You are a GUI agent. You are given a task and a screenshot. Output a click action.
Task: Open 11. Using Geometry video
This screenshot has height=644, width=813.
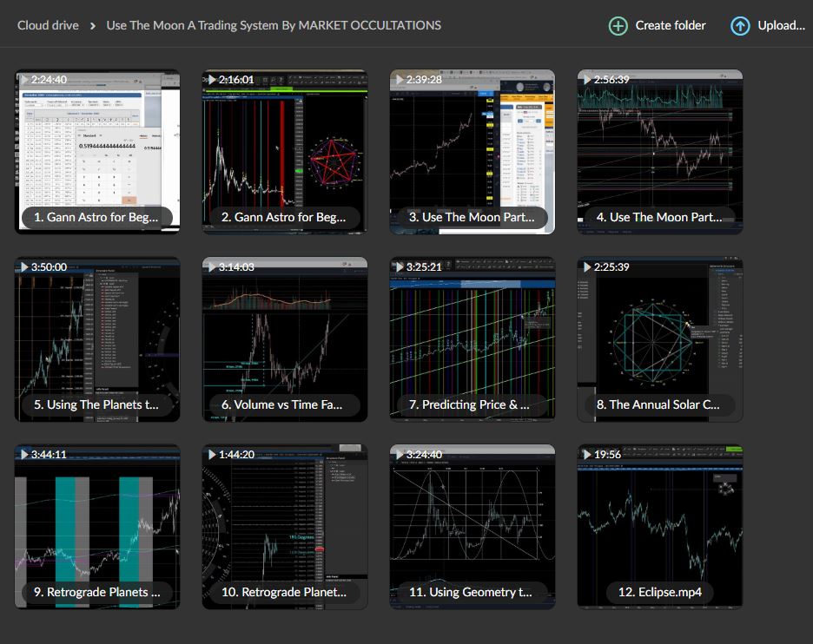(x=473, y=526)
